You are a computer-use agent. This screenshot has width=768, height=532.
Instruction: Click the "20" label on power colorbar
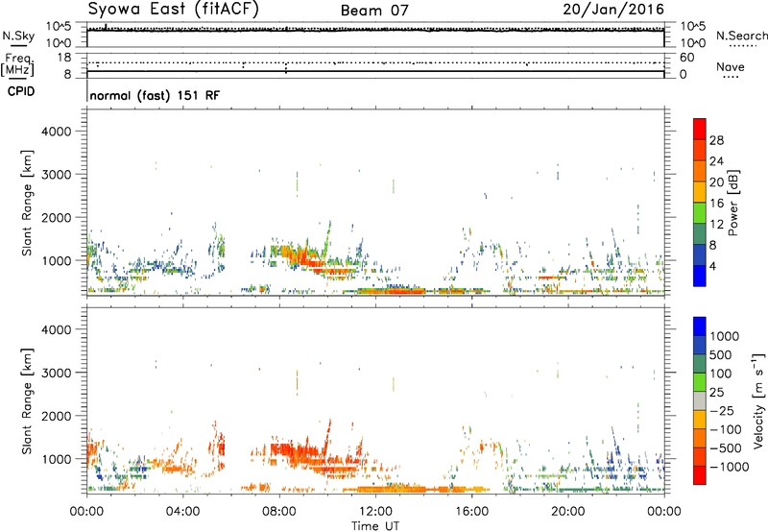coord(716,182)
